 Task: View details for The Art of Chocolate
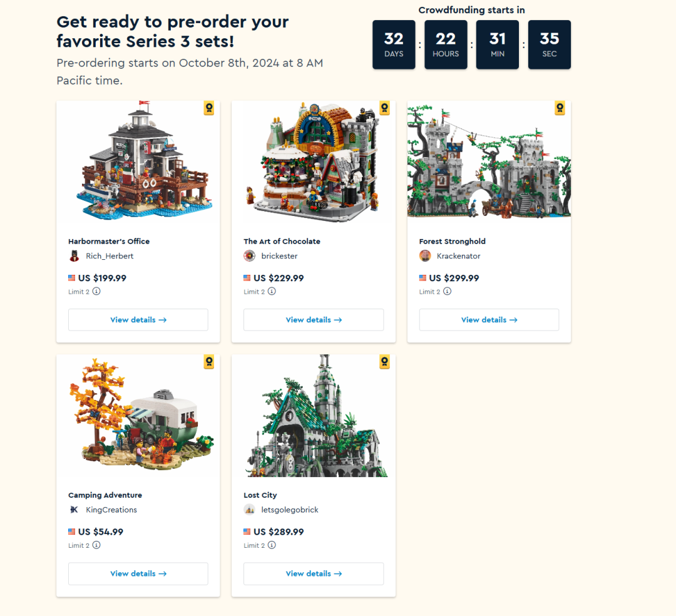314,320
